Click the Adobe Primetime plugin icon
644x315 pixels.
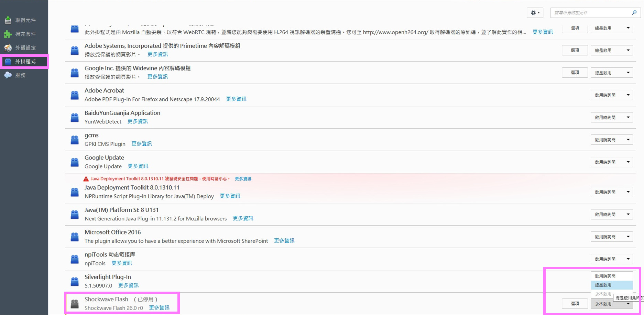(x=75, y=50)
